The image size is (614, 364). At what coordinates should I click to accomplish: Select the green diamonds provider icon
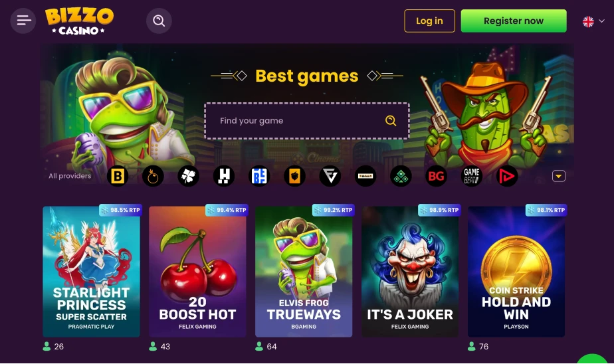(401, 176)
